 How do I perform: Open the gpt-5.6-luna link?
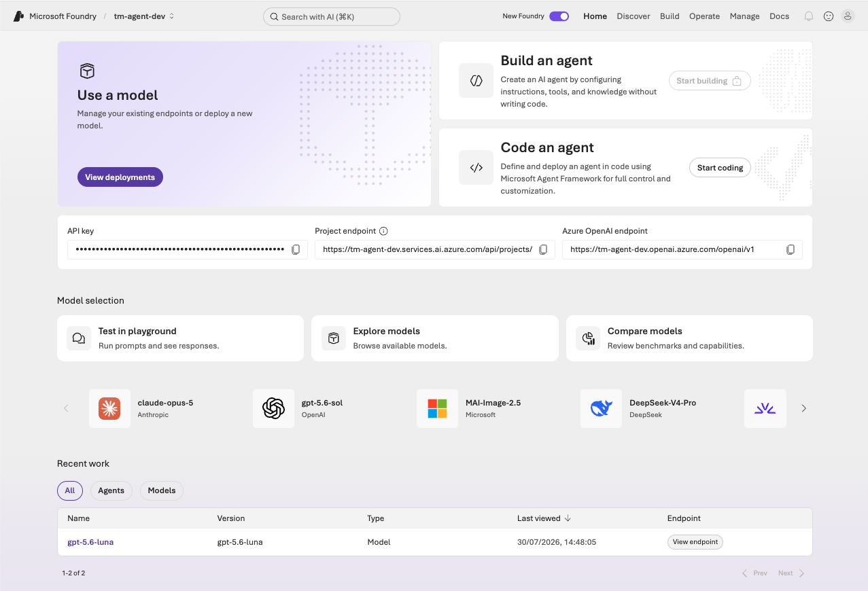(x=90, y=542)
